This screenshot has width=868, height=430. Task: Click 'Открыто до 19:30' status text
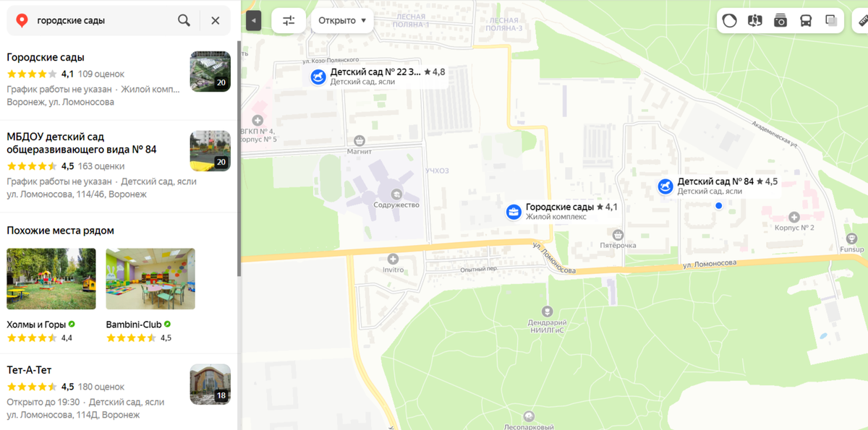click(x=43, y=402)
